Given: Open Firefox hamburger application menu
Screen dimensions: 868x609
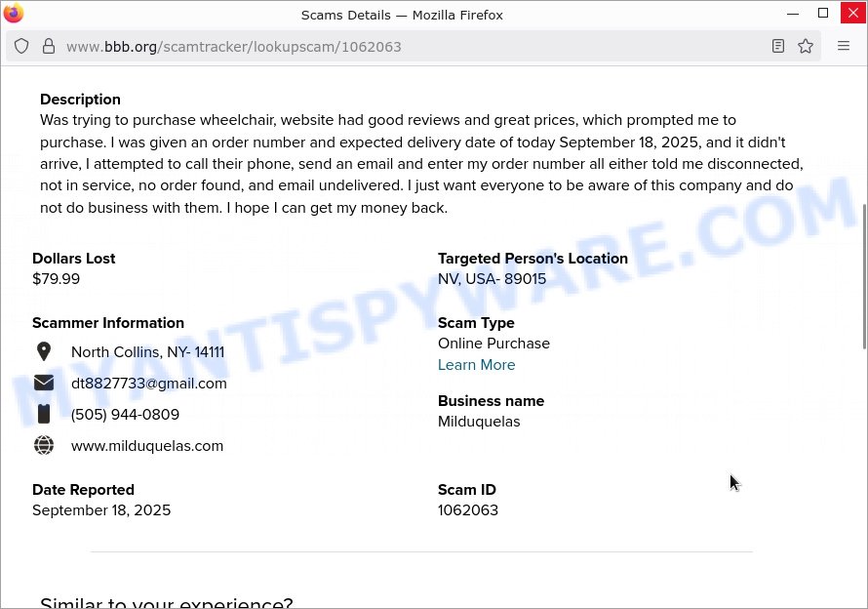Looking at the screenshot, I should click(845, 46).
